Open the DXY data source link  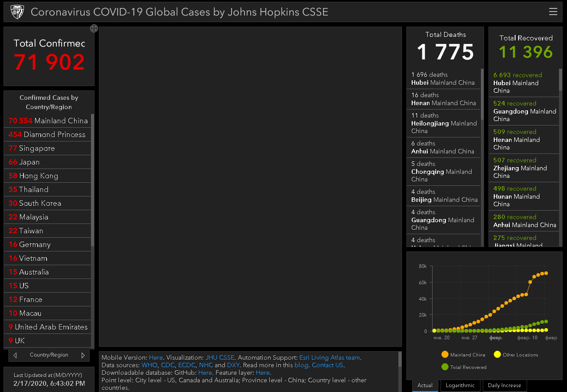[x=233, y=365]
